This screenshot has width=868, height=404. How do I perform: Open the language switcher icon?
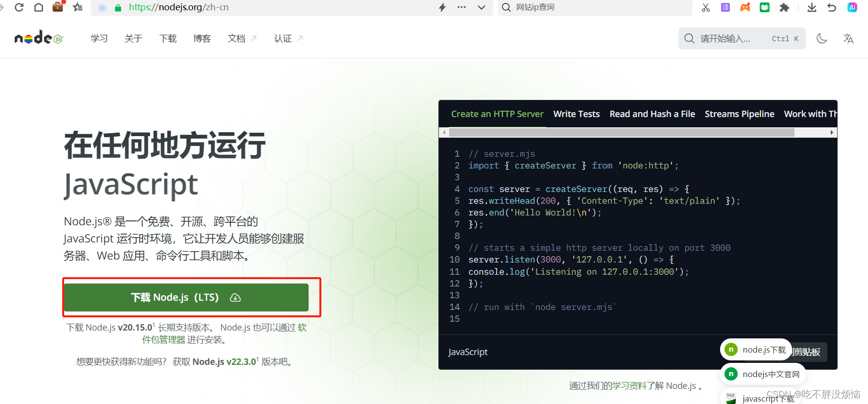(x=848, y=38)
